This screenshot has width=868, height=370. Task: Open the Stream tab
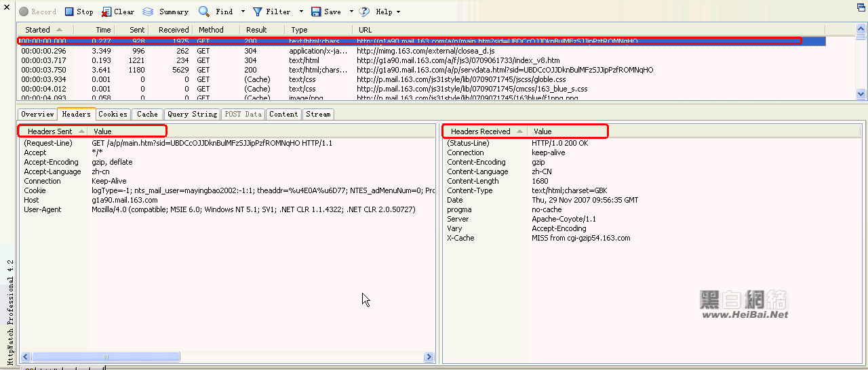(318, 115)
